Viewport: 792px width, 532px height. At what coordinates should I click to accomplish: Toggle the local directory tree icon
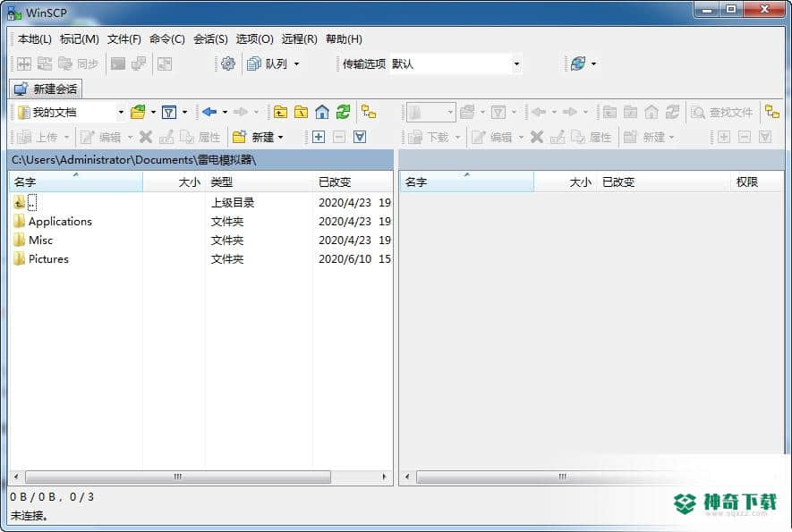point(369,112)
